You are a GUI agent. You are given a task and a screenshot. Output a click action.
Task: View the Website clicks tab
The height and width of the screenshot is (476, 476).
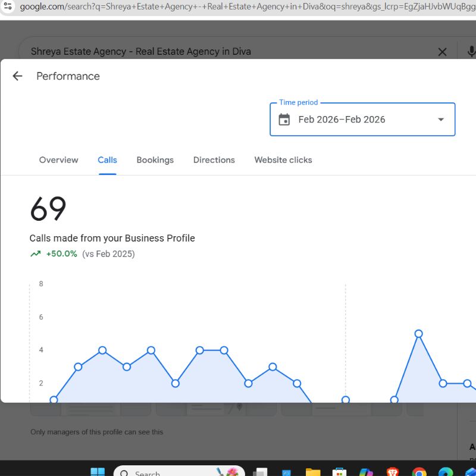[x=283, y=160]
